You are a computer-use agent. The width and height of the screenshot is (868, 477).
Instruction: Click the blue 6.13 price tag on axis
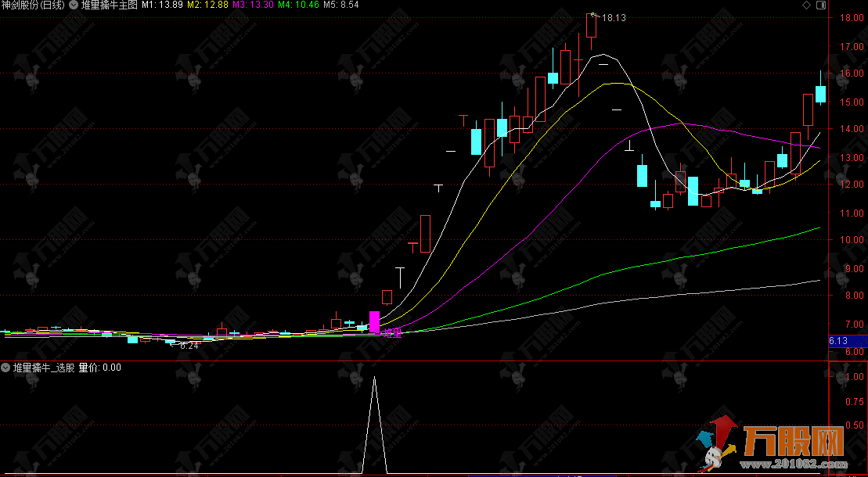coord(837,340)
